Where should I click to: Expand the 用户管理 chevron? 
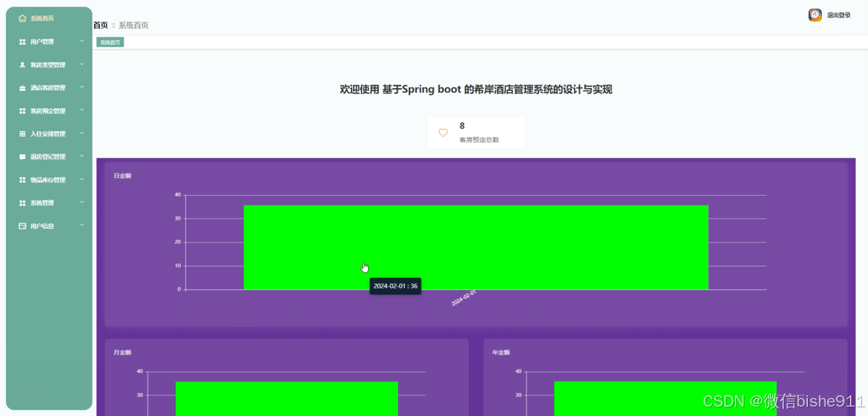point(82,41)
